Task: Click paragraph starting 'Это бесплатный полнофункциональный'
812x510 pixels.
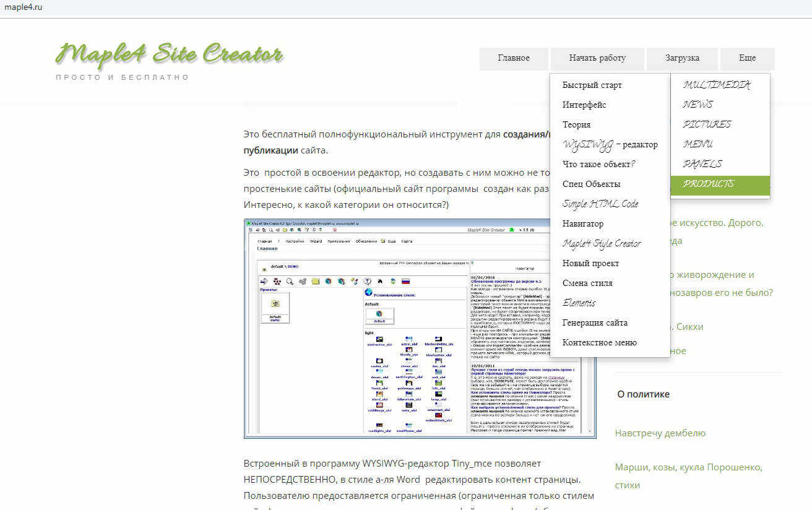Action: [396, 142]
